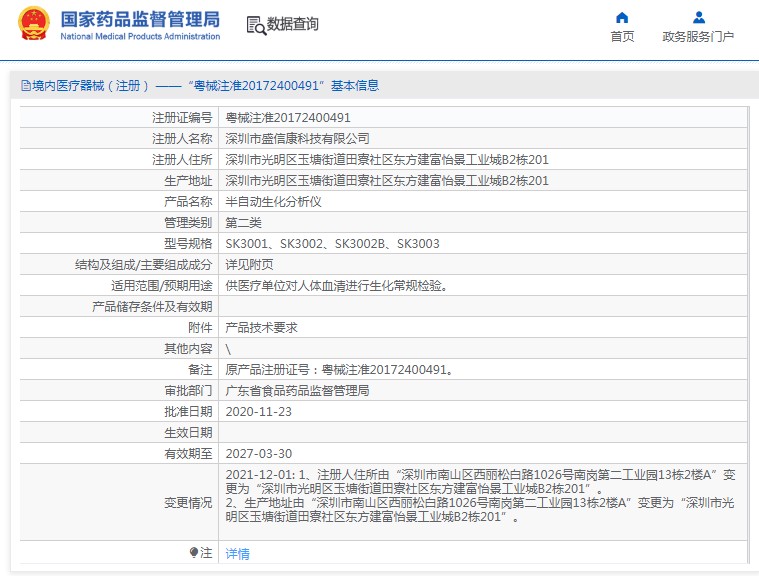Click the 国家药品监督管理局 site title

(x=139, y=18)
